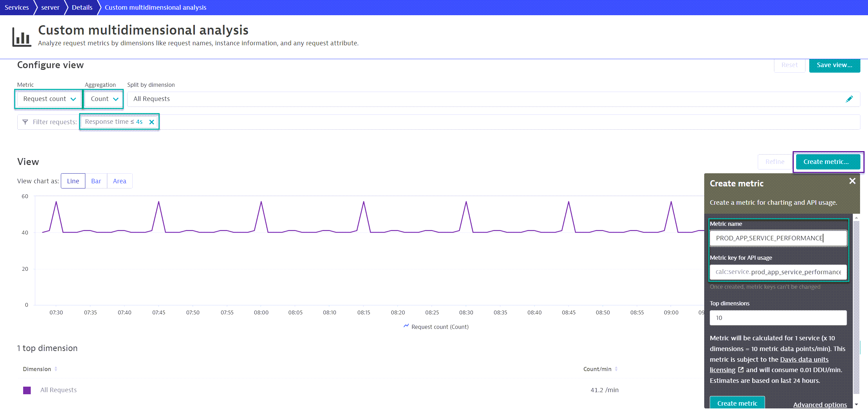The image size is (868, 415).
Task: Open the Count aggregation dropdown
Action: [x=103, y=99]
